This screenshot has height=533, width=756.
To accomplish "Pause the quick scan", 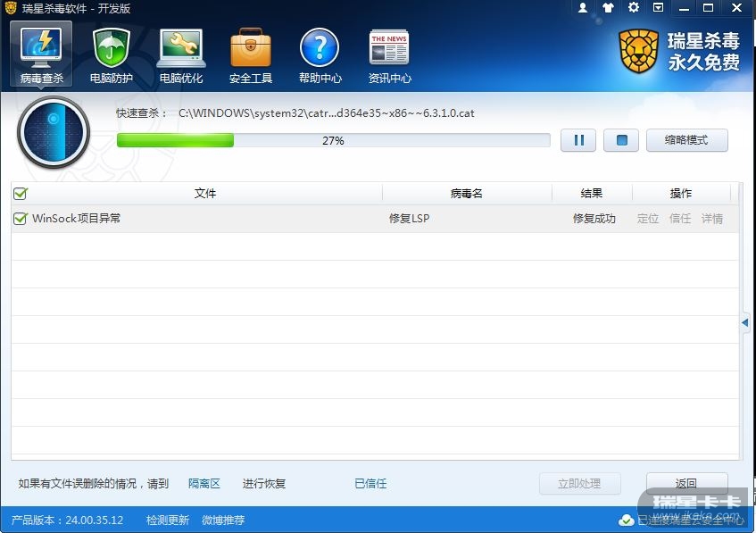I will click(x=578, y=140).
